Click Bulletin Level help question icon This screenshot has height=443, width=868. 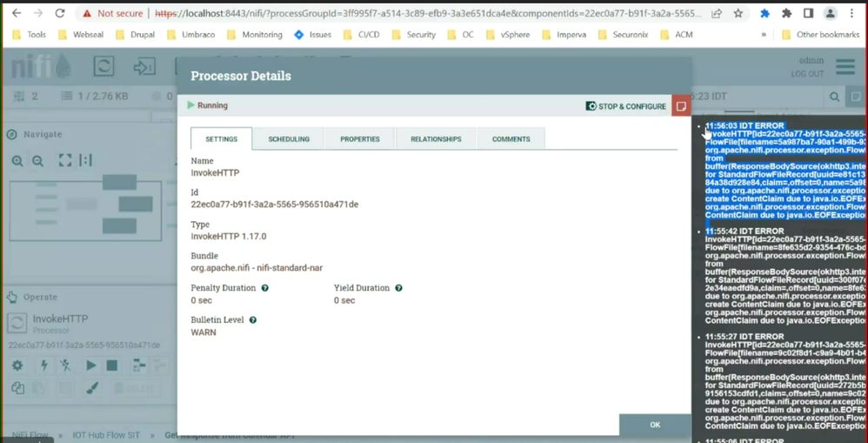tap(253, 320)
